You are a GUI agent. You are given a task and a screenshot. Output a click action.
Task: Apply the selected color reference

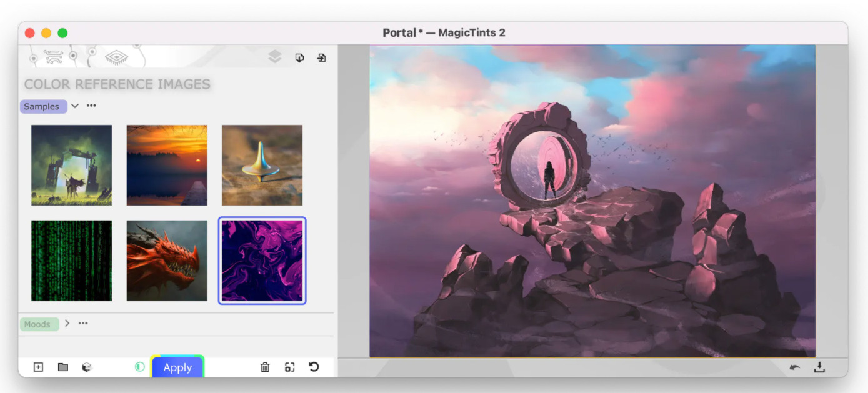click(177, 367)
